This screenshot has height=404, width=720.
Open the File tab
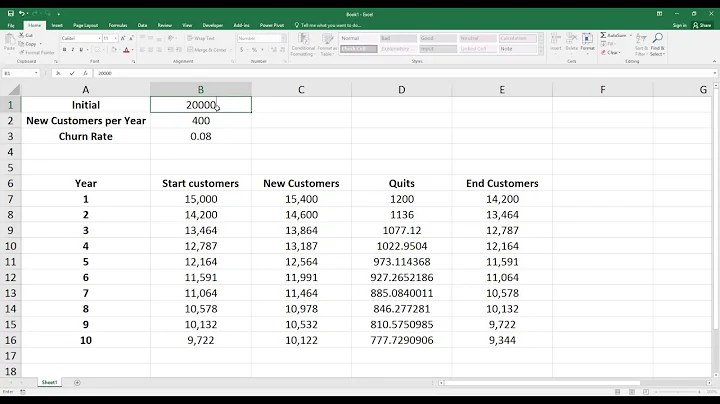point(11,25)
